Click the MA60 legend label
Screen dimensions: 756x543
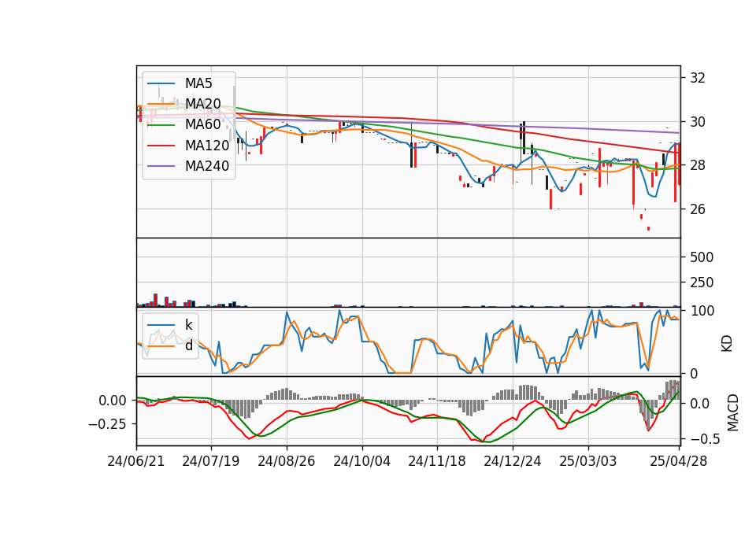[202, 125]
